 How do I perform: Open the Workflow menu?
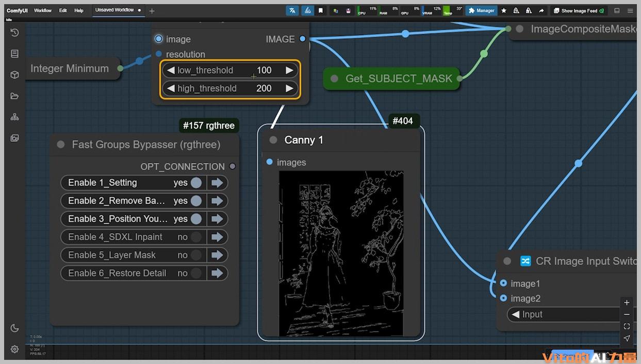pyautogui.click(x=43, y=10)
